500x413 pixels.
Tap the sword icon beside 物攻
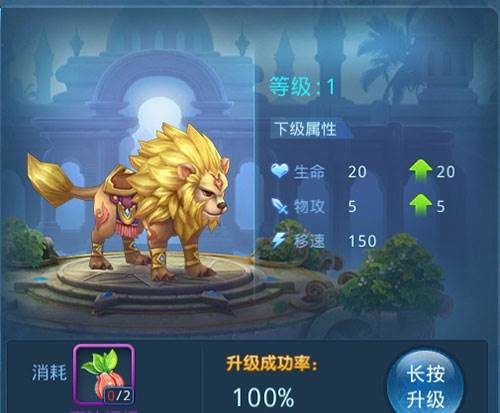click(x=279, y=206)
